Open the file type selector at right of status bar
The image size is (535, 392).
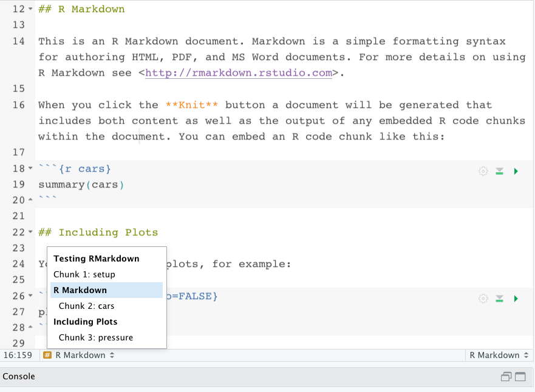point(499,355)
